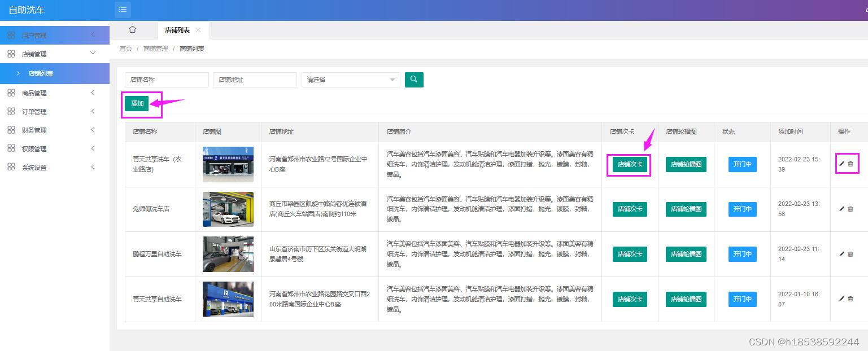Click the 添加 button
This screenshot has height=351, width=868.
137,103
